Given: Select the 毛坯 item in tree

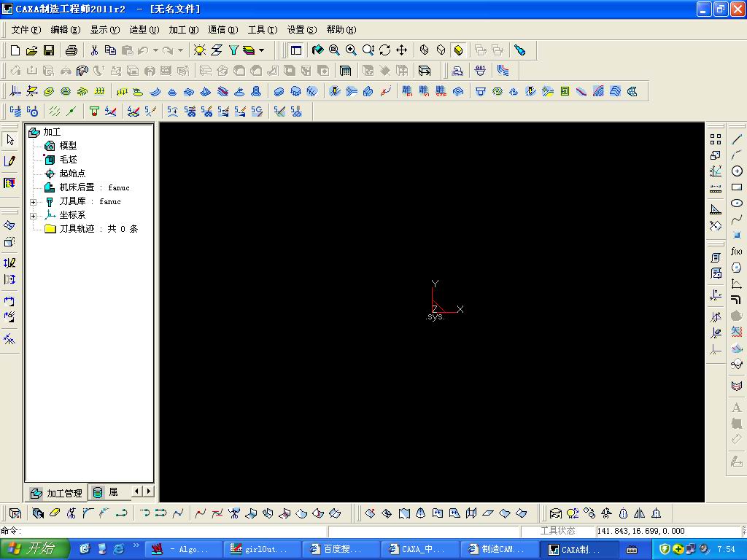Looking at the screenshot, I should [x=67, y=160].
